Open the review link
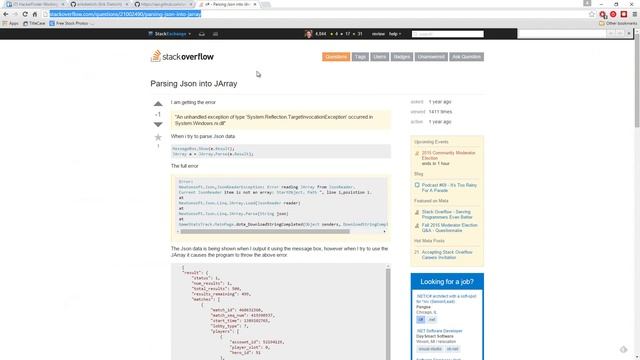The height and width of the screenshot is (360, 640). pyautogui.click(x=378, y=34)
